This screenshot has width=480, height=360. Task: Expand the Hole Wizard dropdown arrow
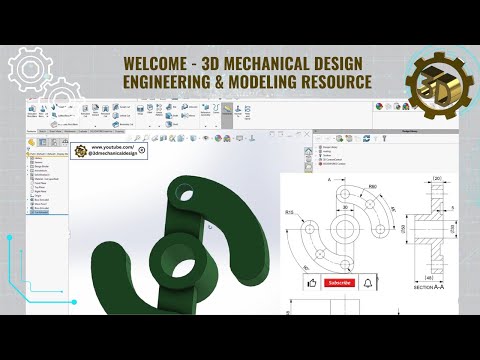(x=95, y=126)
